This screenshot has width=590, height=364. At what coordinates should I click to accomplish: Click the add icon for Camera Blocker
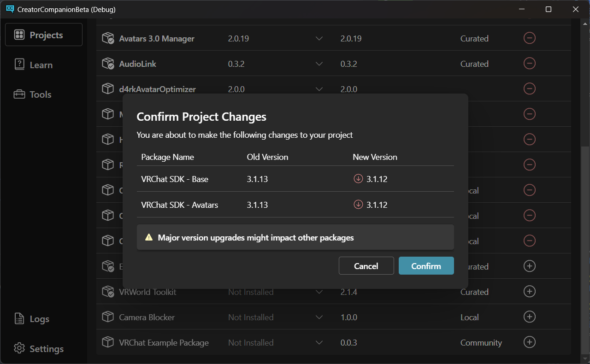coord(529,317)
